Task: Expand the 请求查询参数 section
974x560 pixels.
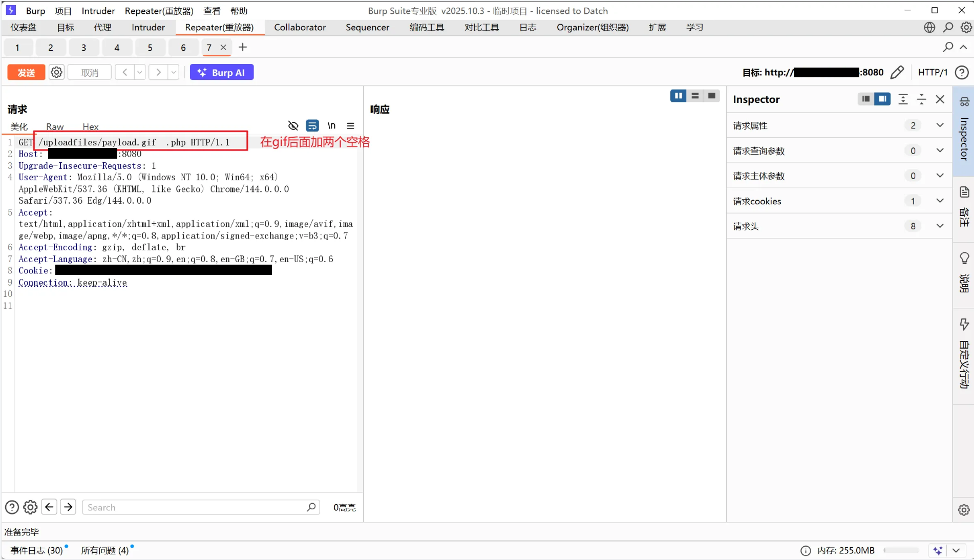Action: [839, 150]
